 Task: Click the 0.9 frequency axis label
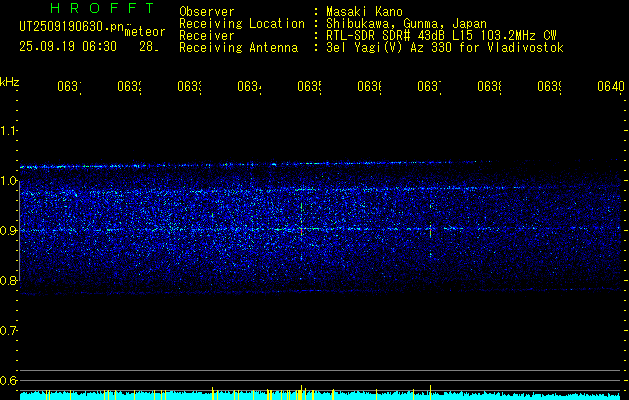click(8, 230)
